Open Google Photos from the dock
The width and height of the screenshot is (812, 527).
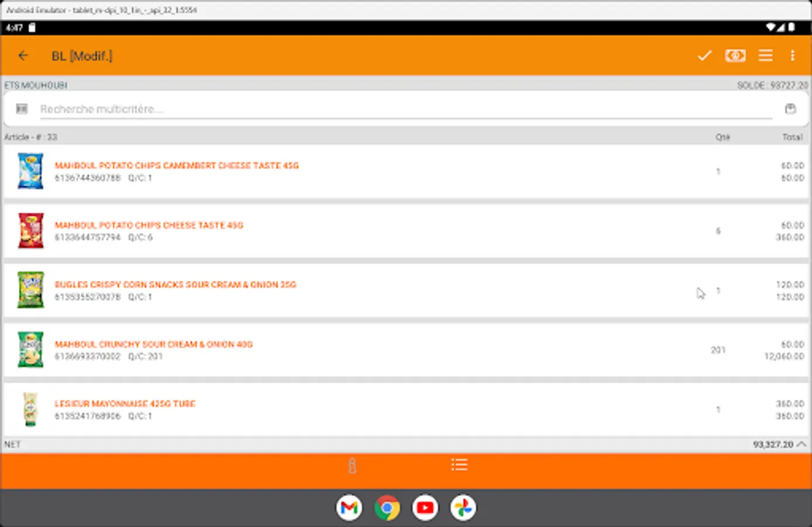click(x=463, y=508)
